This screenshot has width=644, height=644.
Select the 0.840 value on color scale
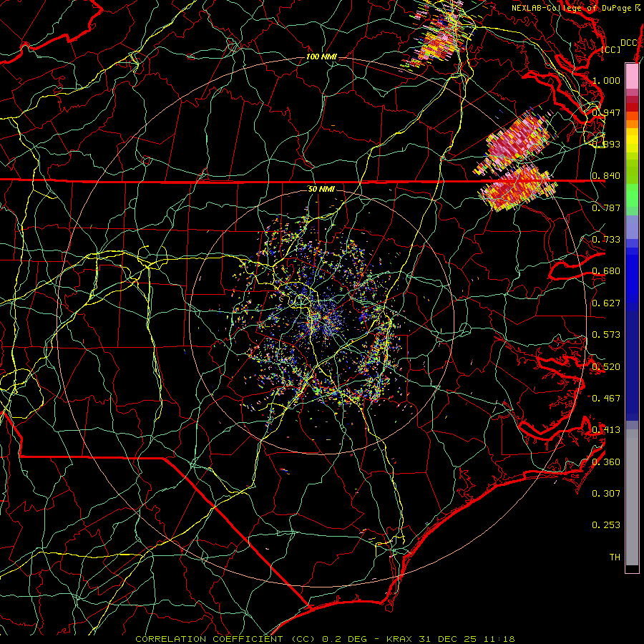click(x=606, y=176)
